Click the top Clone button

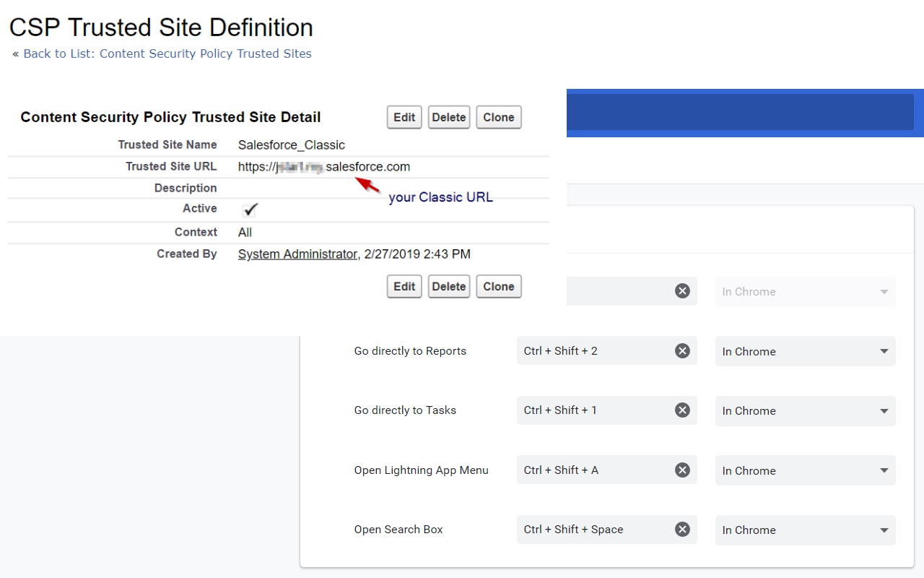(x=498, y=117)
